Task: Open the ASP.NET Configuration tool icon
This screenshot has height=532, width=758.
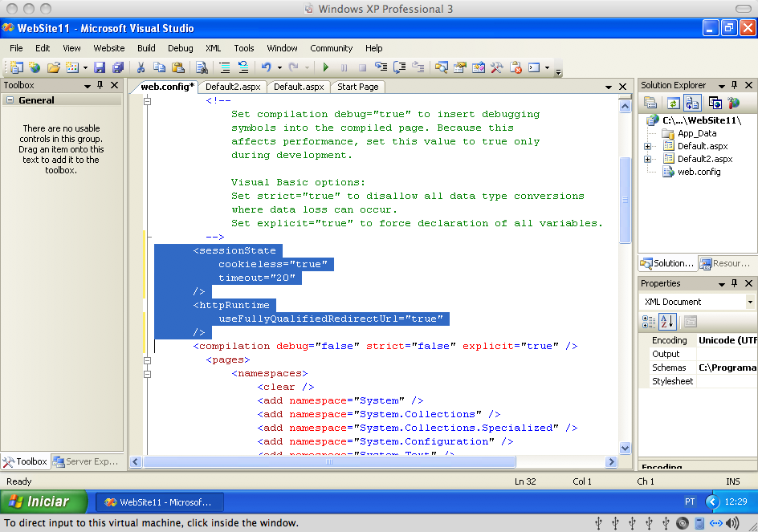Action: [734, 103]
